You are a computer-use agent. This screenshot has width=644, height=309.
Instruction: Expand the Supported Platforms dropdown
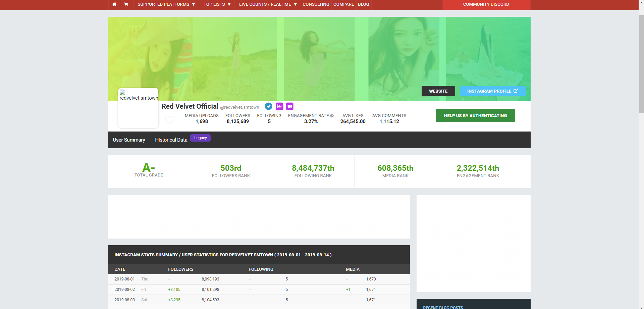[x=166, y=4]
